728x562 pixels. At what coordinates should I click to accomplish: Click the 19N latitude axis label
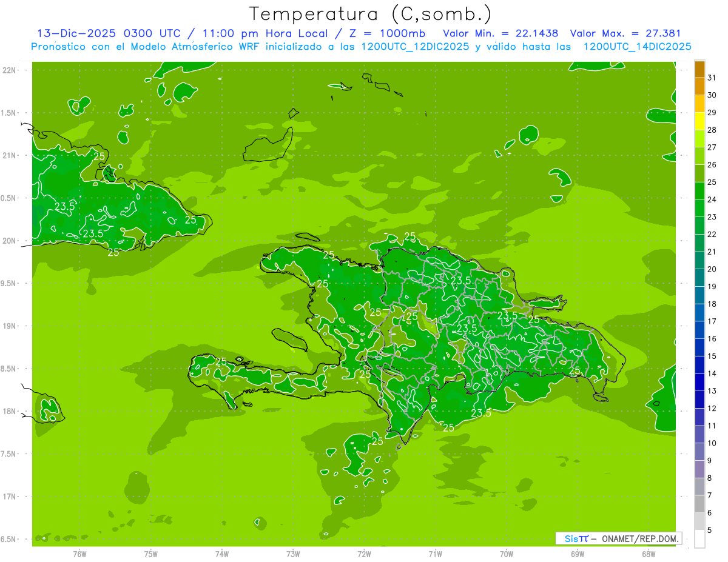click(x=10, y=326)
